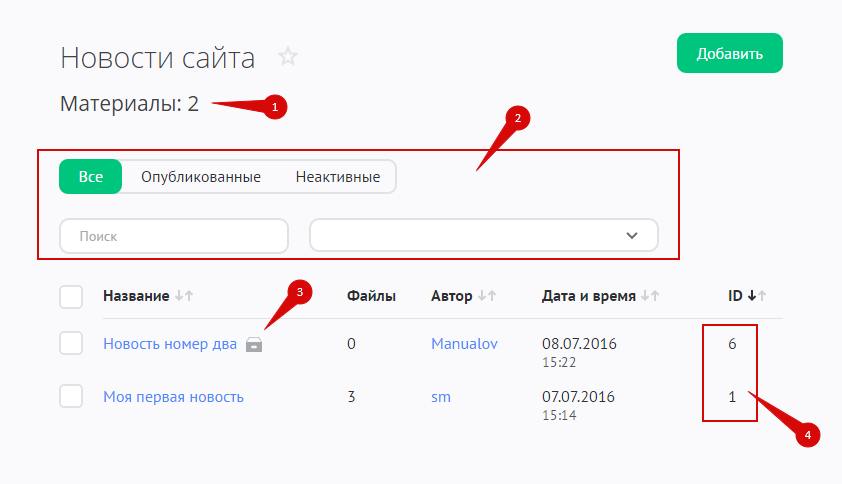Click the sort arrows beside Название column
Image resolution: width=842 pixels, height=484 pixels.
(x=183, y=296)
